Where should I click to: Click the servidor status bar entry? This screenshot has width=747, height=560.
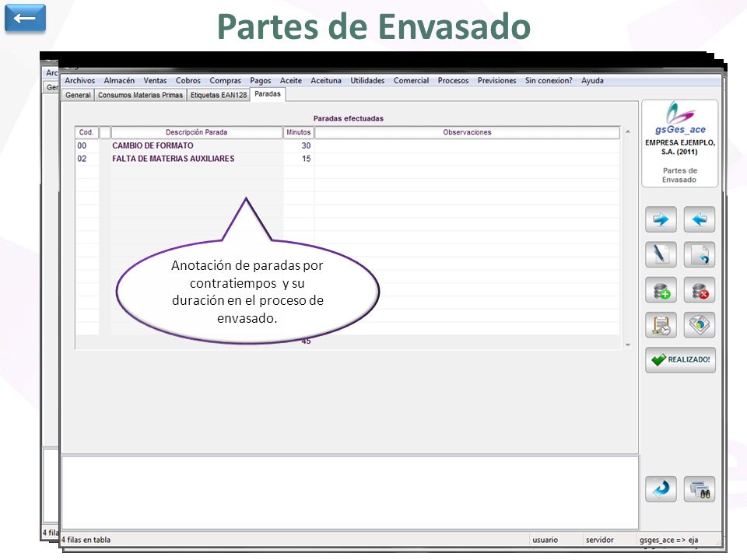(x=600, y=540)
